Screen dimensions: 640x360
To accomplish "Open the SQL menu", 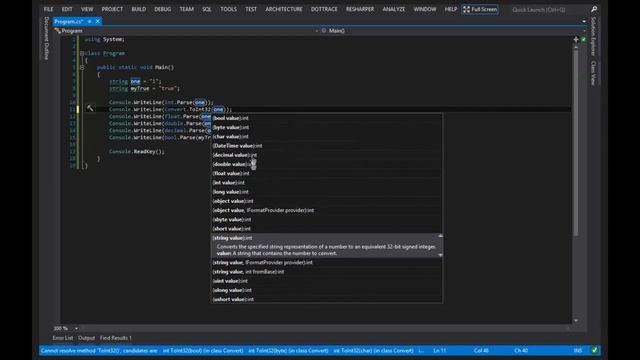I will [x=207, y=9].
